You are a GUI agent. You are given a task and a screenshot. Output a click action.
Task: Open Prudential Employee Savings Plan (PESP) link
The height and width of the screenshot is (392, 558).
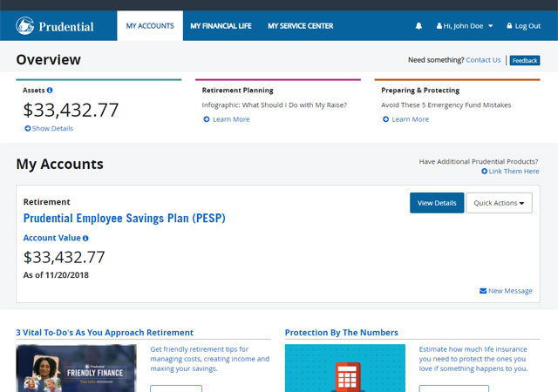[124, 218]
